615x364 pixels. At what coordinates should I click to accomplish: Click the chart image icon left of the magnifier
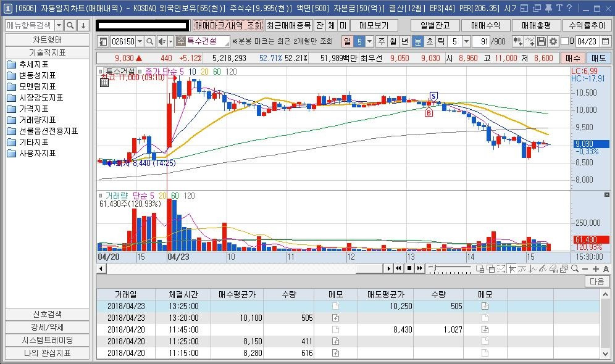pos(564,269)
